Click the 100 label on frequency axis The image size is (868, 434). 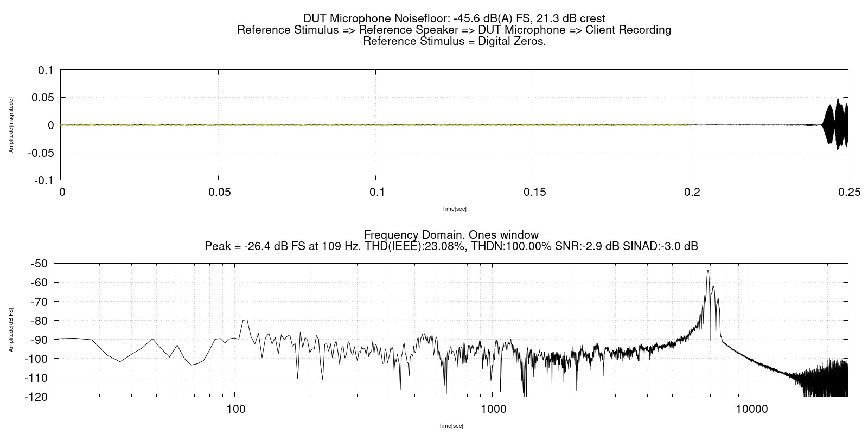point(235,409)
